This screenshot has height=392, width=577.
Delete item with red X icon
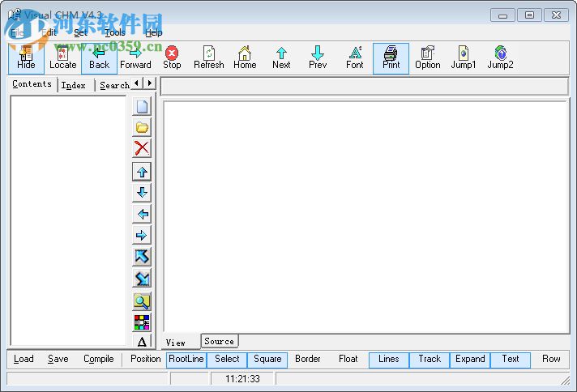pyautogui.click(x=142, y=148)
